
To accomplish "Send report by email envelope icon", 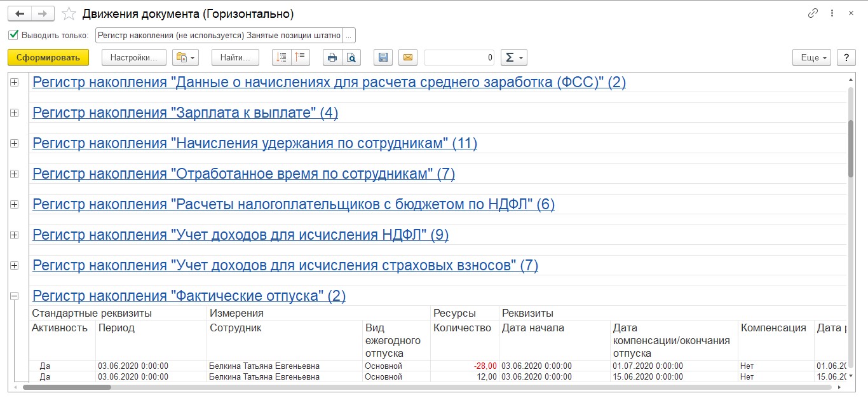I will point(408,57).
